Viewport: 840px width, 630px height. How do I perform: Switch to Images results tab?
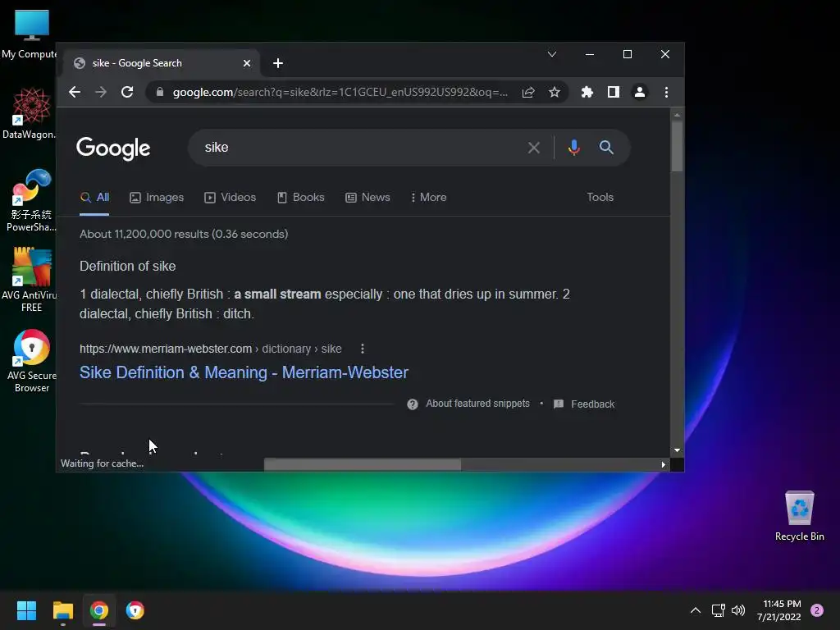(157, 197)
